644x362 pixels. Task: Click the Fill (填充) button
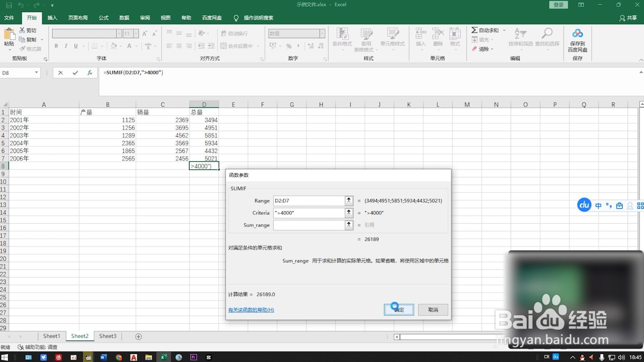(x=481, y=39)
